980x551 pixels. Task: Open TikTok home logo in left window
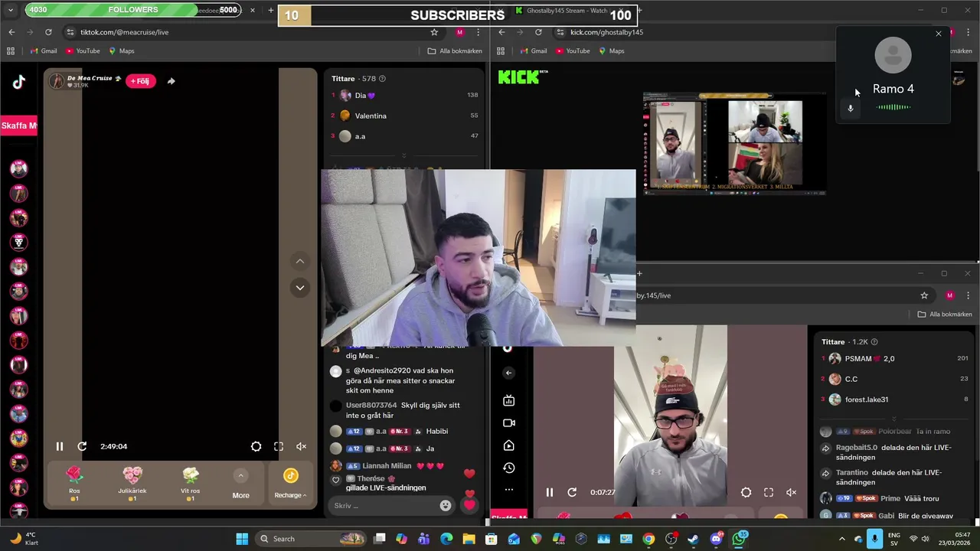pos(18,83)
